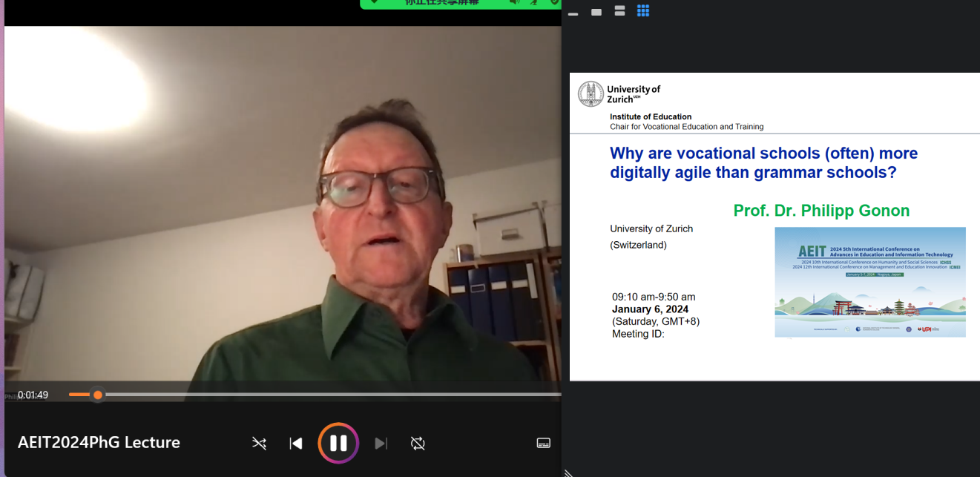The height and width of the screenshot is (477, 980).
Task: Click the Meeting ID: label
Action: click(638, 334)
